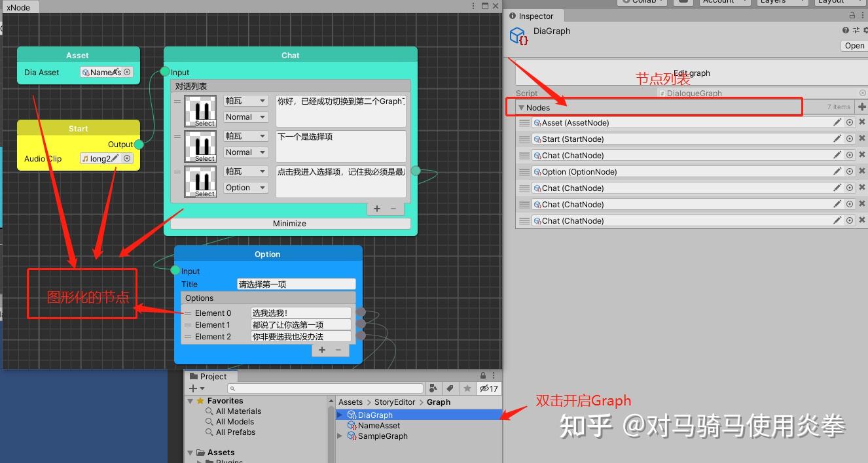The width and height of the screenshot is (868, 463).
Task: Click the DiaGraph asset icon in the Inspector
Action: [x=518, y=36]
